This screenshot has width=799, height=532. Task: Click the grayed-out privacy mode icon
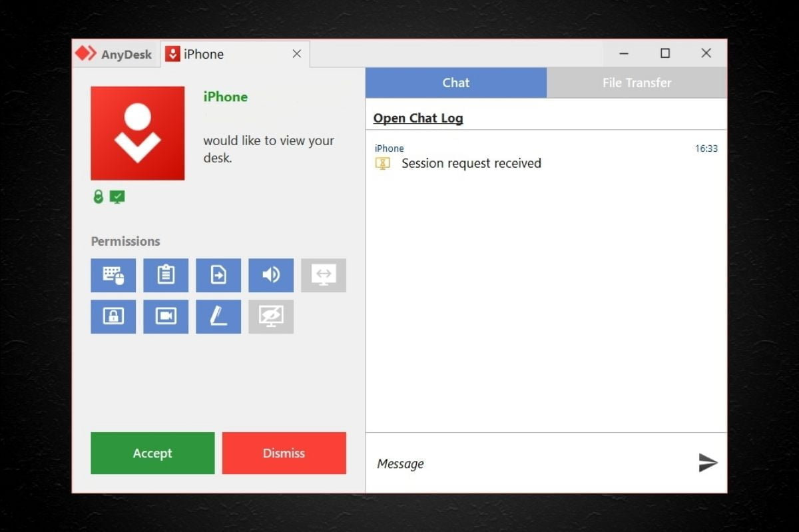pyautogui.click(x=271, y=316)
